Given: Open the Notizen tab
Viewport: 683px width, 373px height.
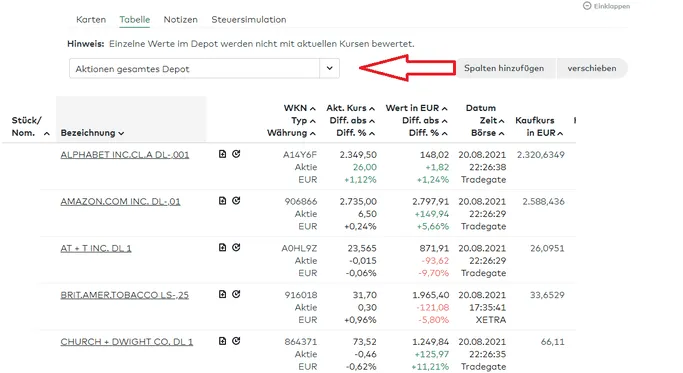Looking at the screenshot, I should pyautogui.click(x=180, y=20).
